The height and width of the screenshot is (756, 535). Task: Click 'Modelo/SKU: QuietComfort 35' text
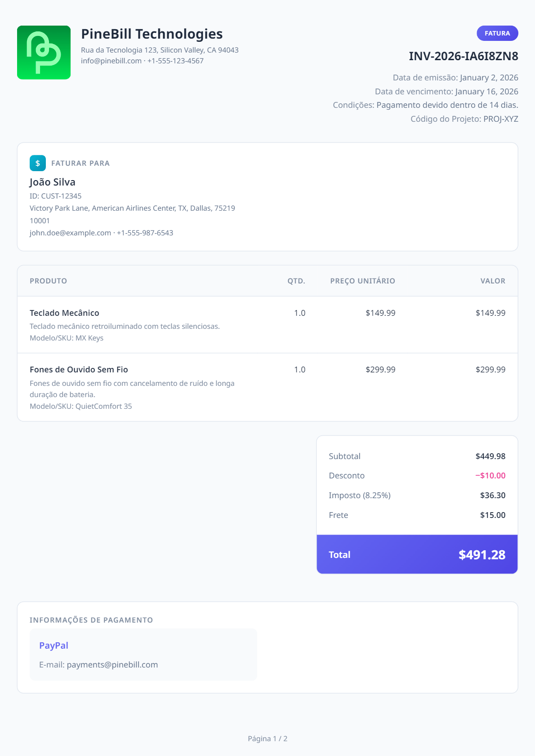(81, 406)
